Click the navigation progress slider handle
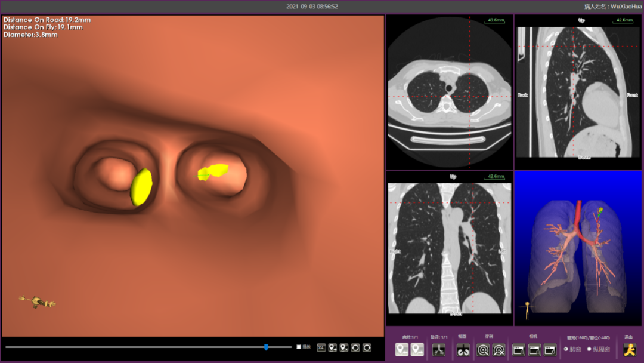The height and width of the screenshot is (363, 644). [x=266, y=347]
